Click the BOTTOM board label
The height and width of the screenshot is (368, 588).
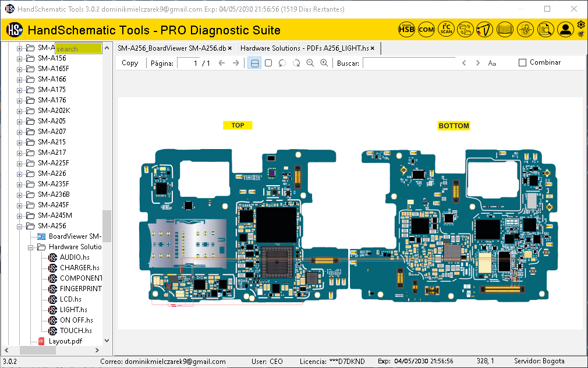[x=454, y=126]
